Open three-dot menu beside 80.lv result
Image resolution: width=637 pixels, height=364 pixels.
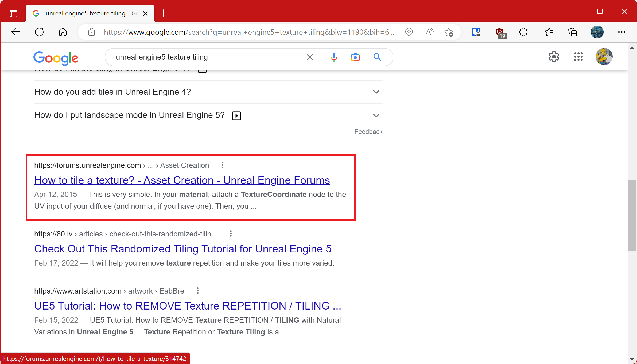pos(231,234)
